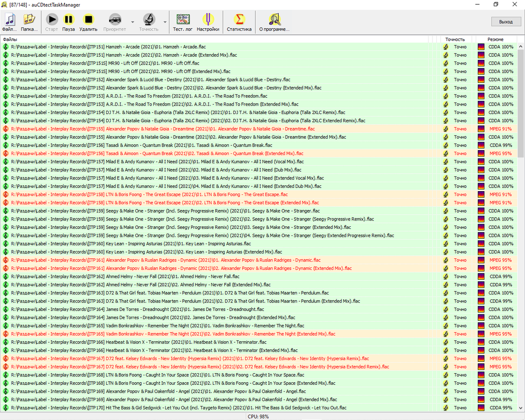Image resolution: width=525 pixels, height=420 pixels.
Task: Click accuracy icon in Dreadnought (Extended Mix) row
Action: (446, 318)
